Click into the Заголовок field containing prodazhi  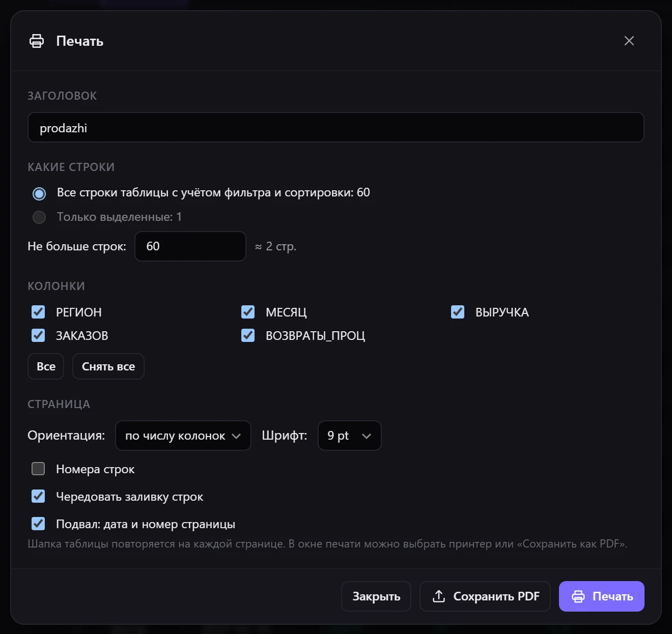(x=336, y=127)
